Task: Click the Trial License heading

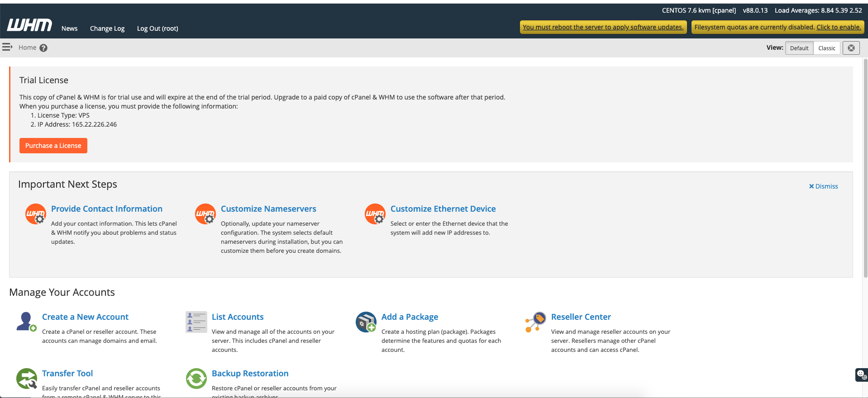Action: tap(44, 80)
